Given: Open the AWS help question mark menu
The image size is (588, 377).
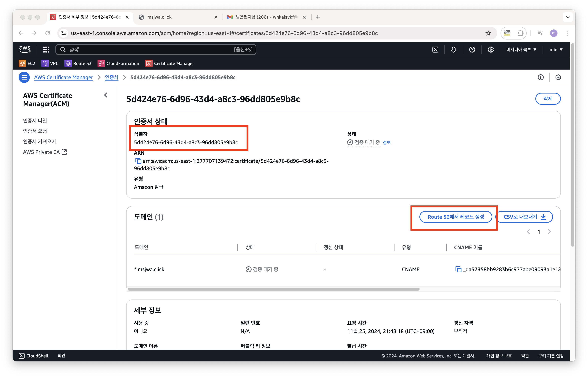Looking at the screenshot, I should click(x=472, y=50).
